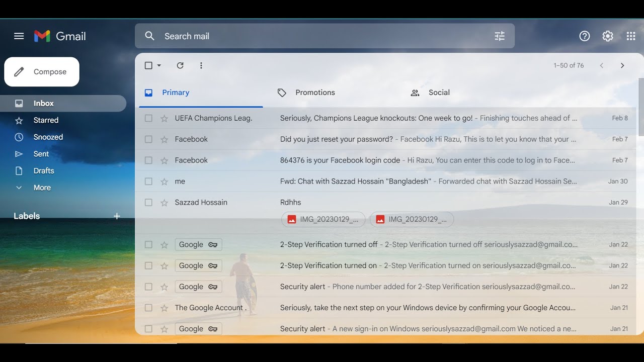Open the Inbox folder
The height and width of the screenshot is (362, 644).
pos(63,104)
